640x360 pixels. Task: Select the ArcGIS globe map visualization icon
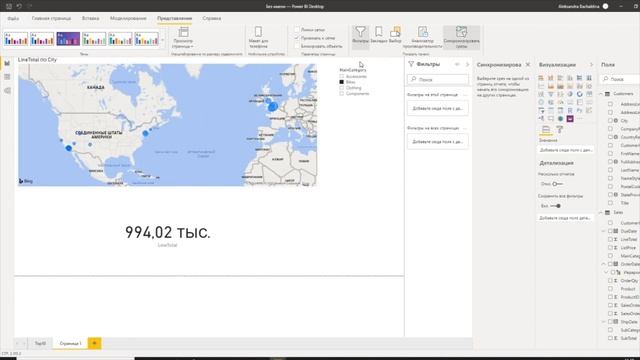point(560,119)
